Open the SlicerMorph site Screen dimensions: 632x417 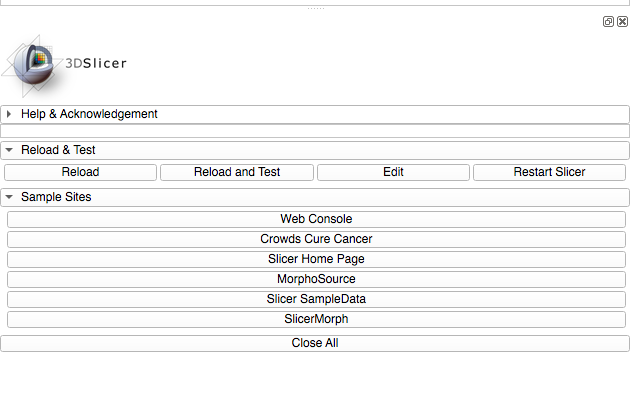pos(316,319)
